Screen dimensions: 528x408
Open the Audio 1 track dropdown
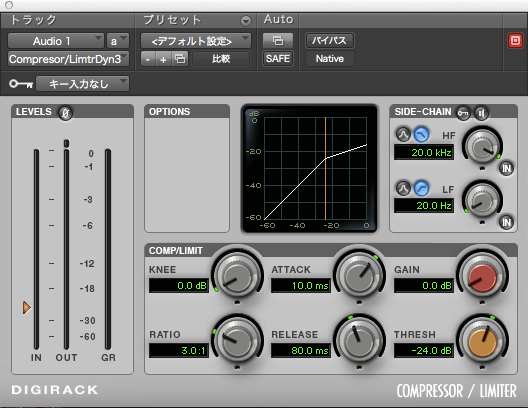pos(56,41)
